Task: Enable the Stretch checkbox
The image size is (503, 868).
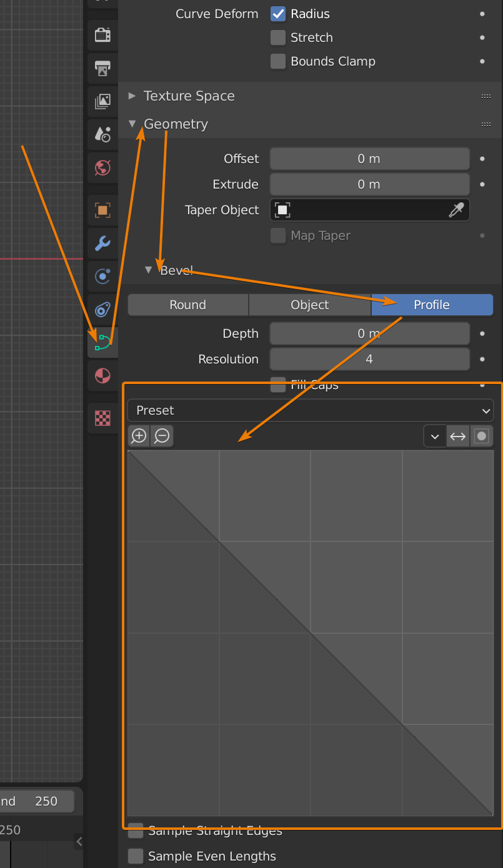Action: [x=278, y=37]
